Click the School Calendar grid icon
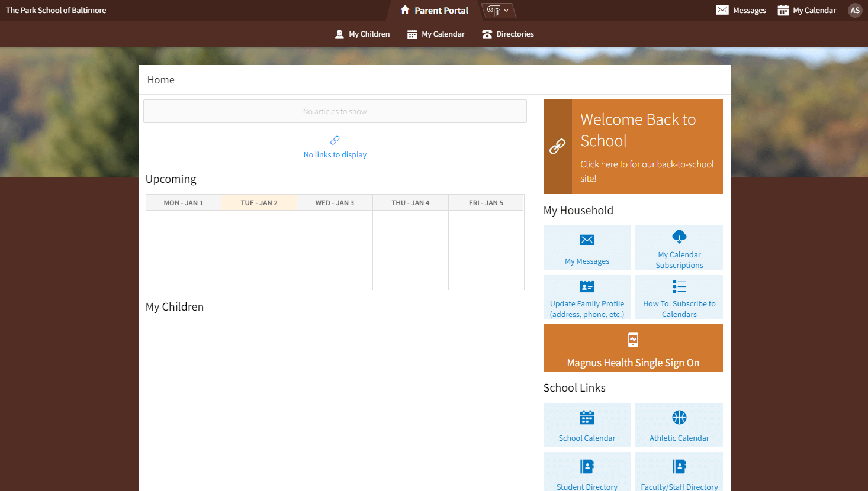The image size is (868, 491). 587,418
